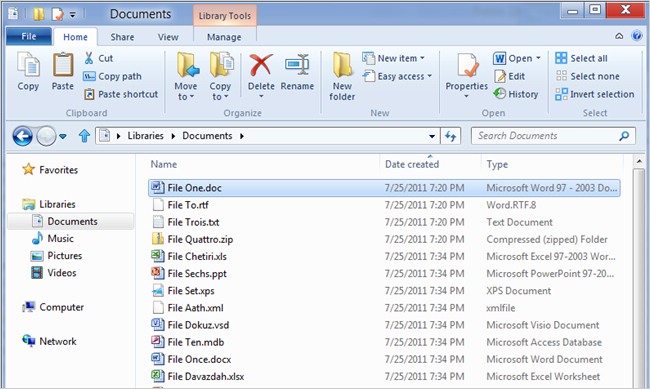The image size is (650, 389).
Task: Click the blue Back navigation arrow
Action: coord(22,136)
